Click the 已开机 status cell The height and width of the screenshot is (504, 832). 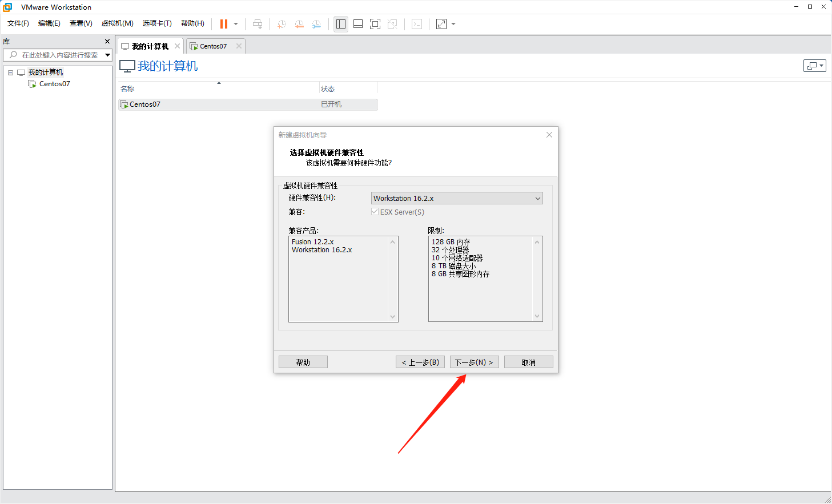[331, 104]
